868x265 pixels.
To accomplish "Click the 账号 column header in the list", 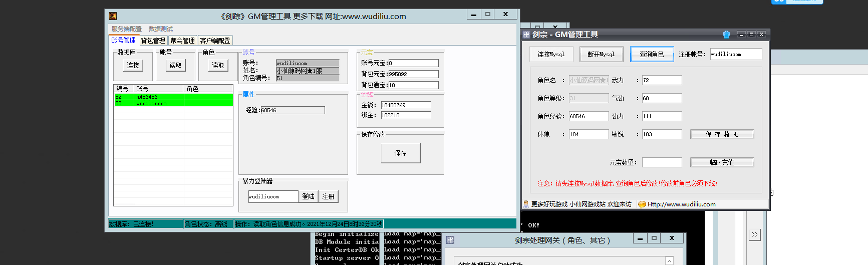I will click(159, 89).
